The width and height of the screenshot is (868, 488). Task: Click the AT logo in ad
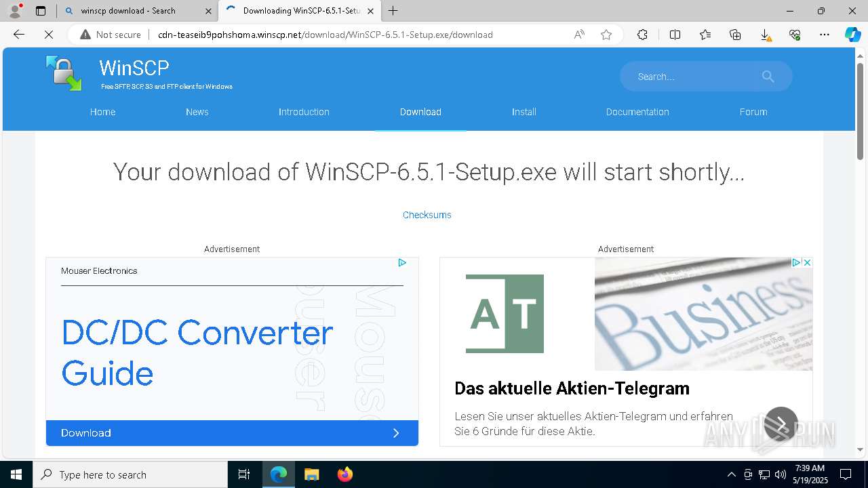click(x=505, y=313)
